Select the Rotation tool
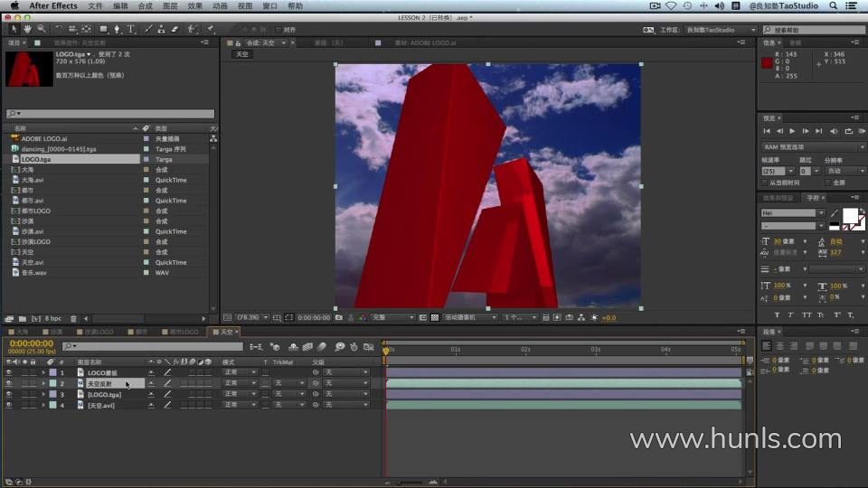The image size is (868, 488). click(58, 29)
